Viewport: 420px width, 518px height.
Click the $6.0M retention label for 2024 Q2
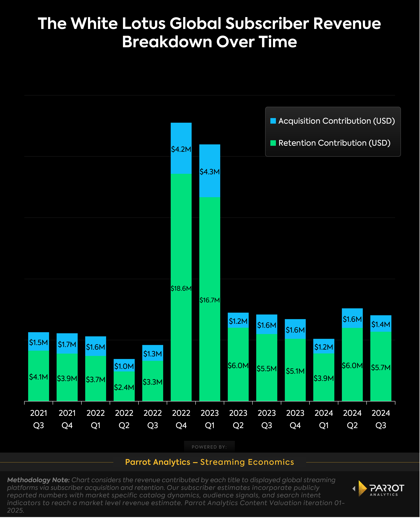[x=352, y=365]
